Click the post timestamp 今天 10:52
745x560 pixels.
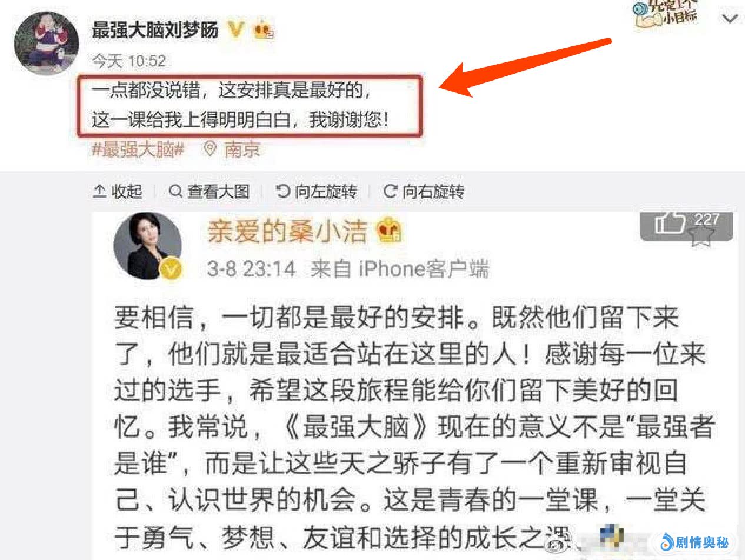129,61
